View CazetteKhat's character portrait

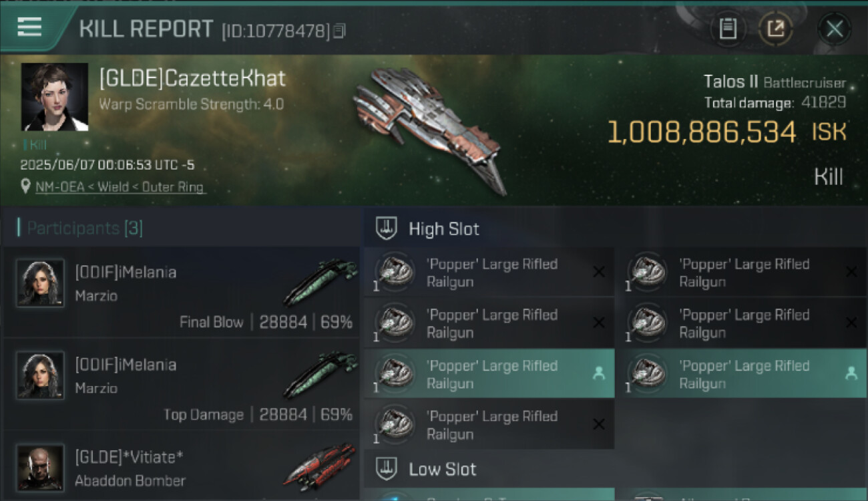pyautogui.click(x=55, y=97)
